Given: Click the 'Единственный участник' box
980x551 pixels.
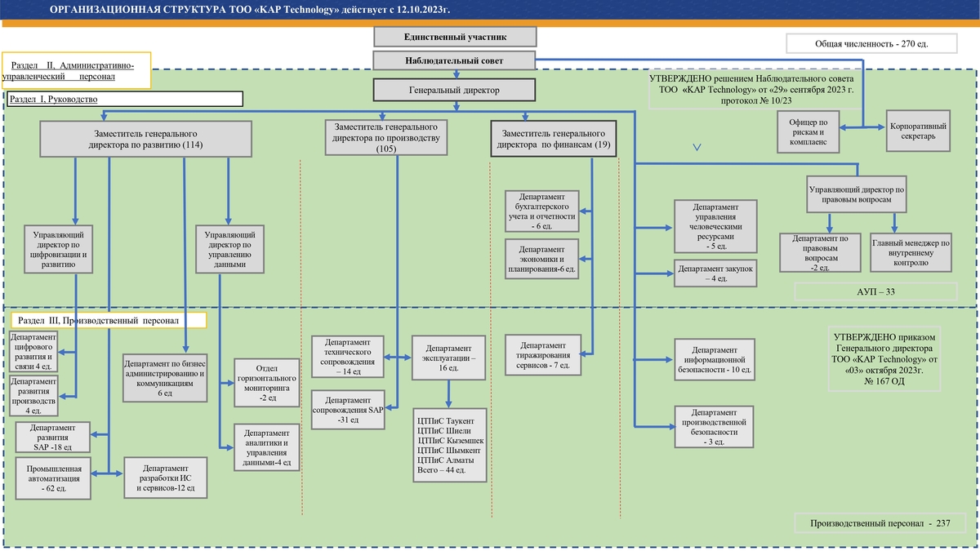Looking at the screenshot, I should point(455,37).
